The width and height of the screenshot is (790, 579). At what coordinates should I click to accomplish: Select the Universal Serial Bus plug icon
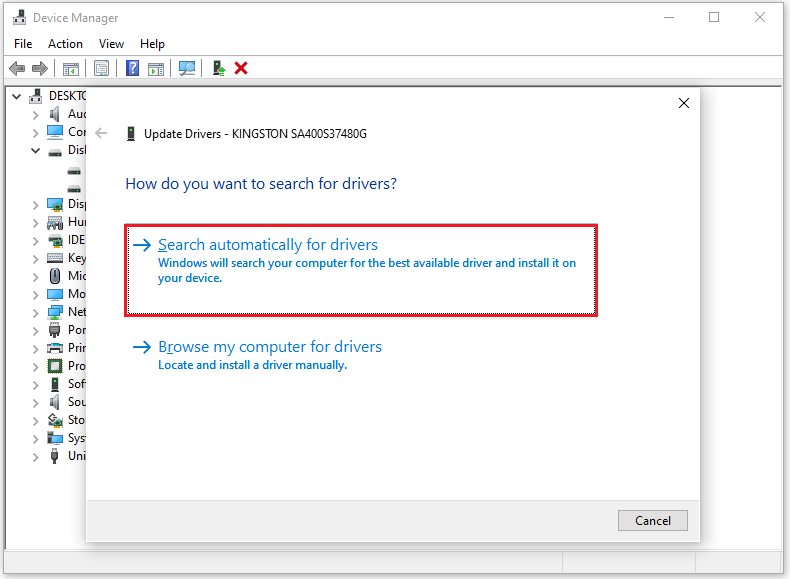click(x=54, y=456)
